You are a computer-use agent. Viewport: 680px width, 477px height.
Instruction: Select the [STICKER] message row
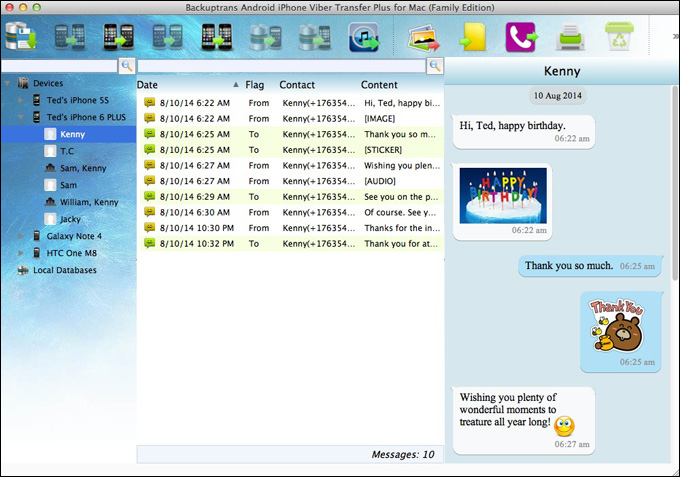tap(291, 150)
